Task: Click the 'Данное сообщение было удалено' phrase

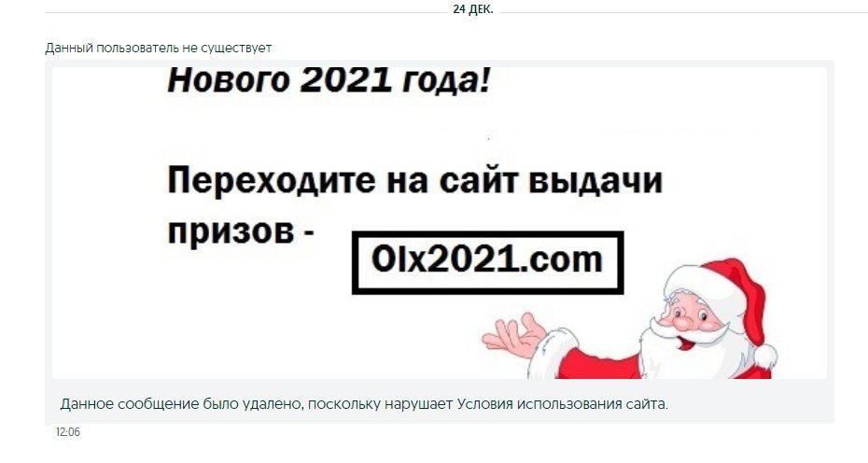Action: (x=181, y=404)
